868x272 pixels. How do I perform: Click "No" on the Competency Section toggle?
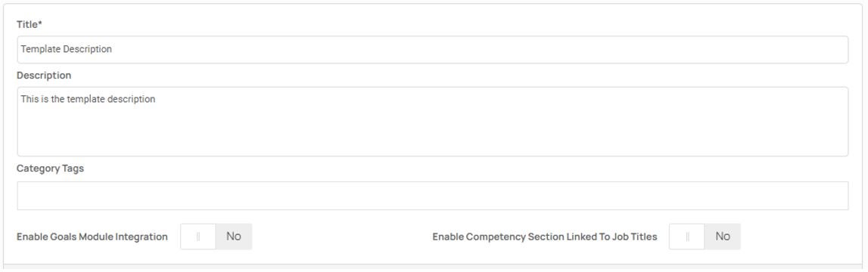pos(723,236)
